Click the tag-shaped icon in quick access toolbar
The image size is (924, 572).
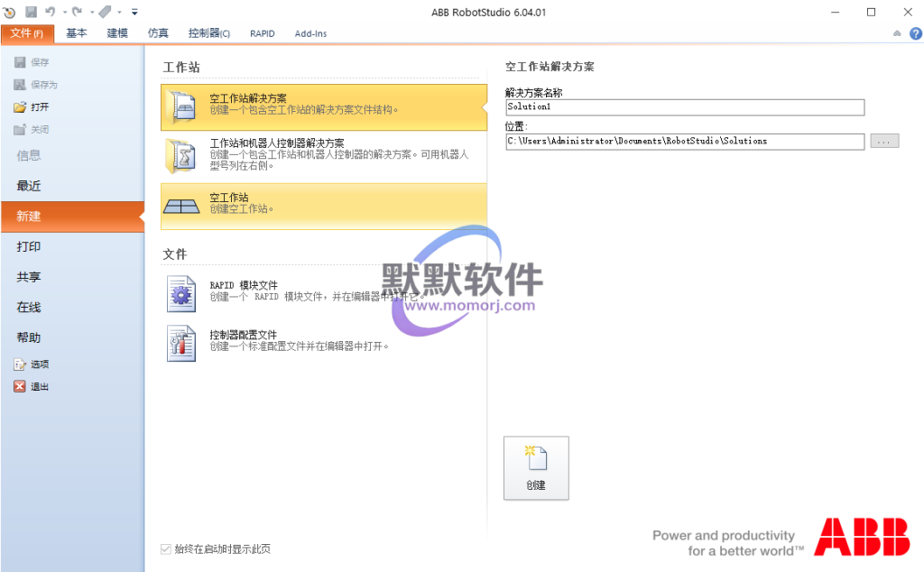(105, 12)
